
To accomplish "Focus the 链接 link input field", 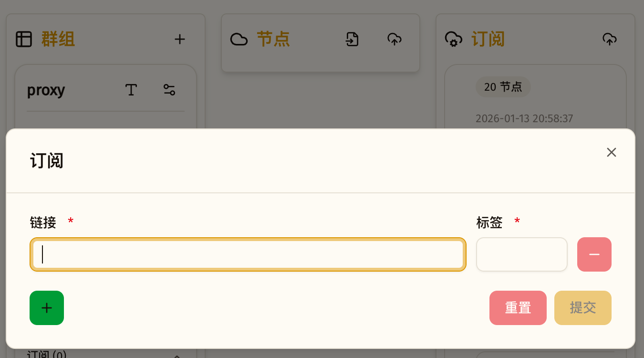I will pyautogui.click(x=248, y=254).
